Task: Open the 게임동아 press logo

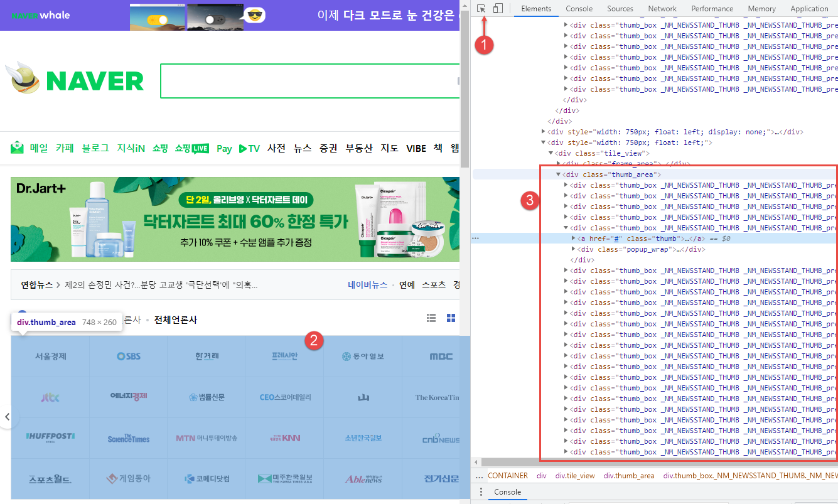Action: click(x=129, y=478)
